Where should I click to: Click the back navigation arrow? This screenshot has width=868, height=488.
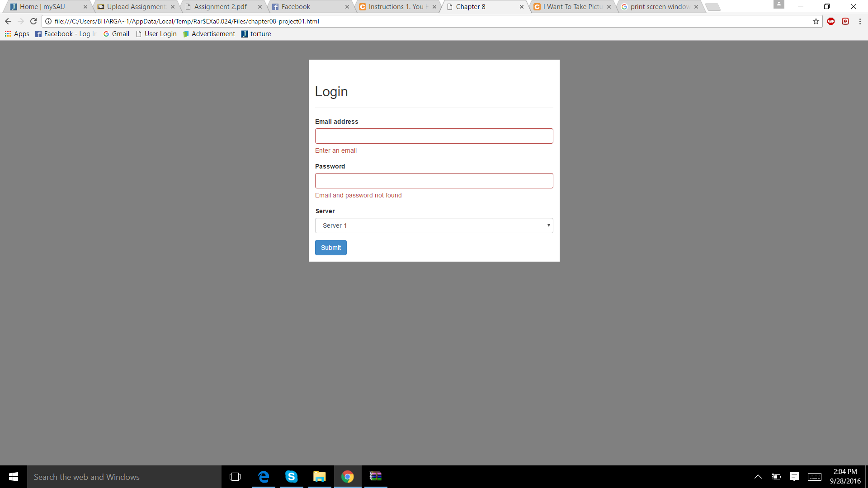point(8,21)
